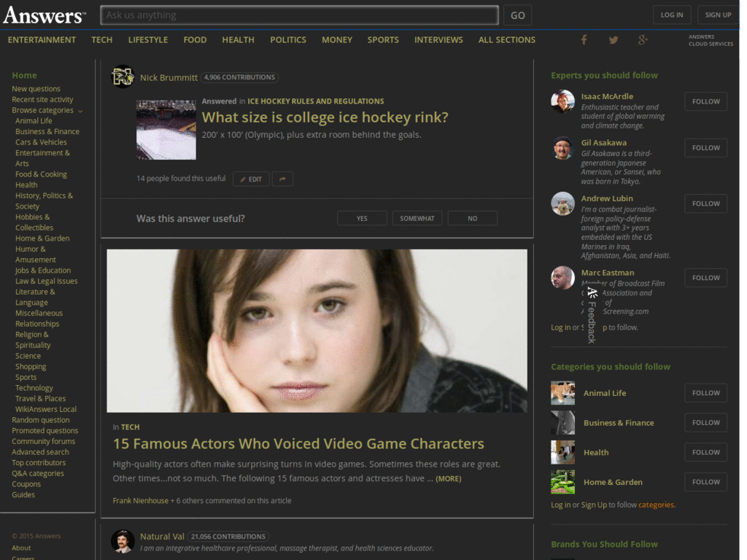Open the famous actors article image
The width and height of the screenshot is (747, 560).
pos(317,331)
